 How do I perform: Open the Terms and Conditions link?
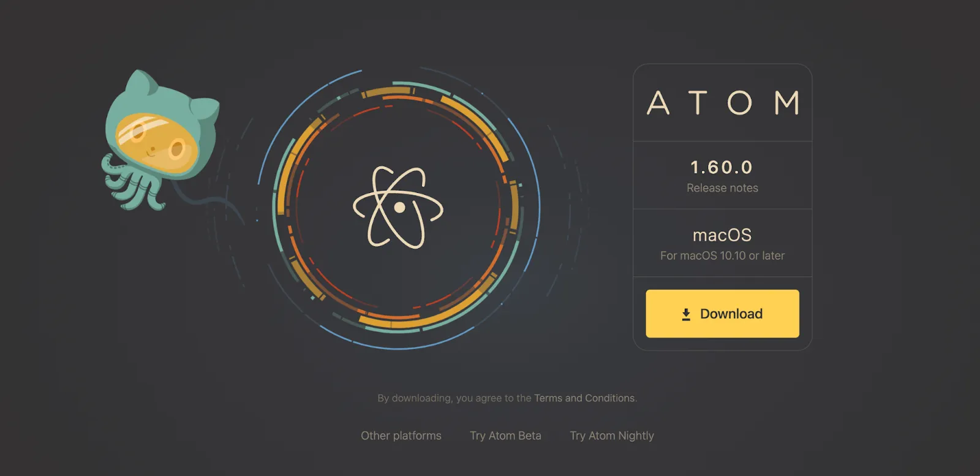point(584,398)
